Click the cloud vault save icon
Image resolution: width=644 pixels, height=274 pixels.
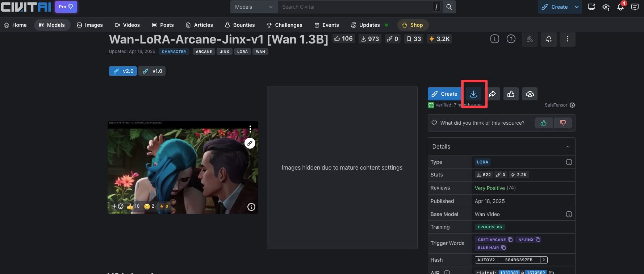point(530,94)
